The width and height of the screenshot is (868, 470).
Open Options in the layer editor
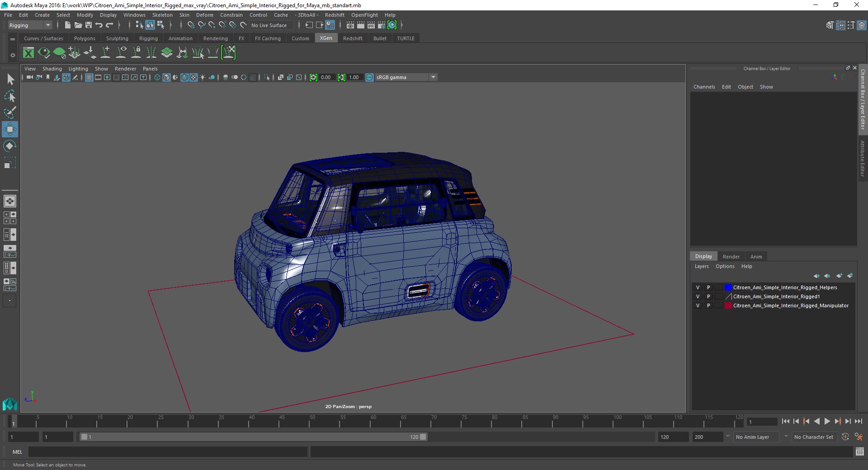click(725, 266)
